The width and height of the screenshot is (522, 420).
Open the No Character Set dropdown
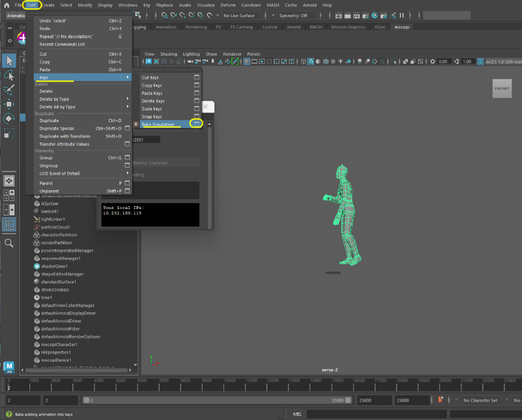click(x=480, y=400)
